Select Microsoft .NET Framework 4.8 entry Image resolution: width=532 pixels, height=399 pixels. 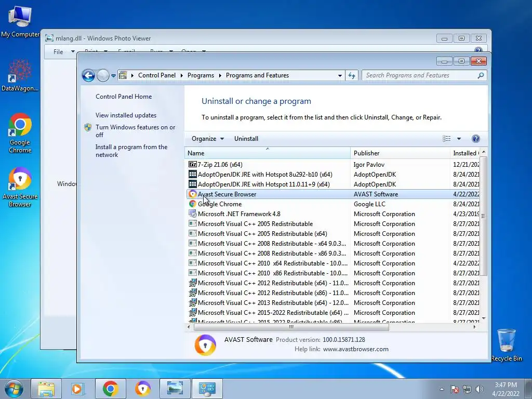[239, 214]
